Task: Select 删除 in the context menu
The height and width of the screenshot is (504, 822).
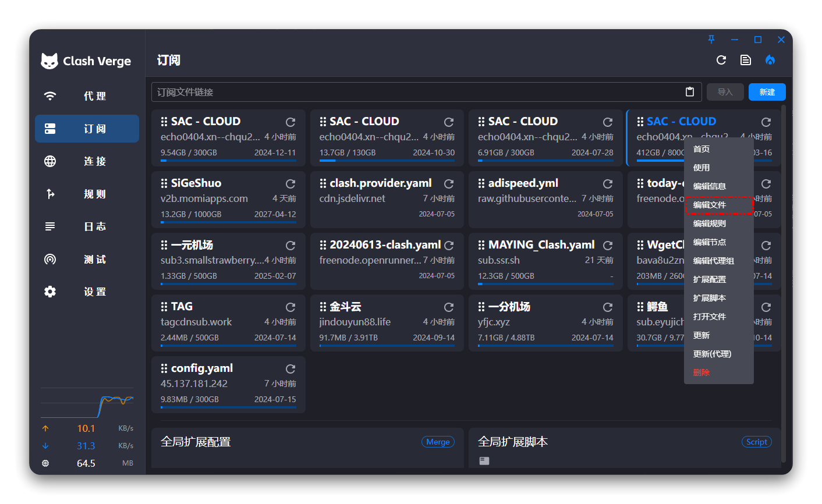Action: (x=701, y=372)
